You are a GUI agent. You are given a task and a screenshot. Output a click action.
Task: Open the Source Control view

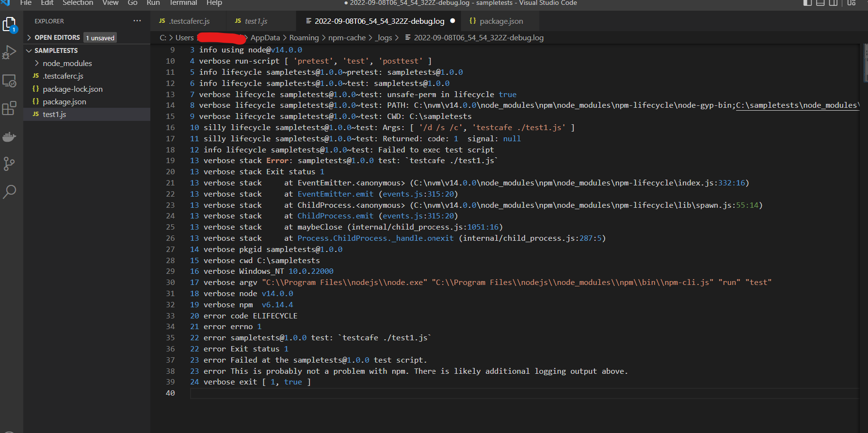coord(9,164)
